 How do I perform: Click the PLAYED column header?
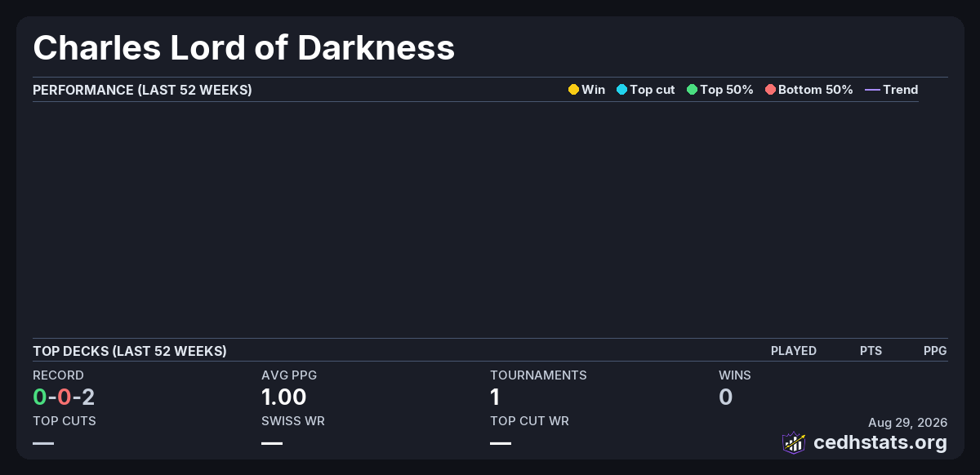click(794, 351)
